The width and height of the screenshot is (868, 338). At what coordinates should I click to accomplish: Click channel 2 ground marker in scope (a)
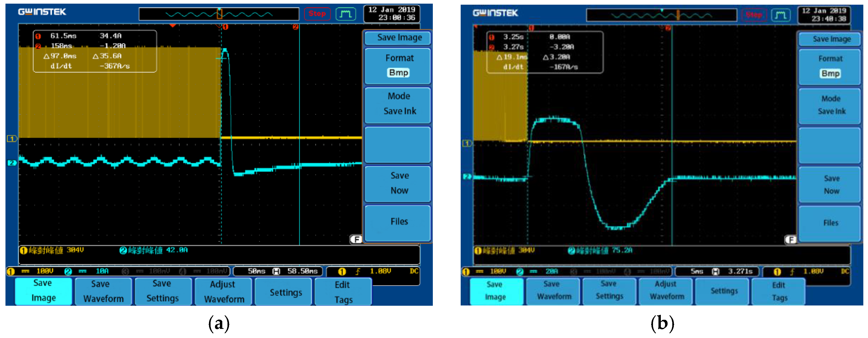click(x=12, y=163)
